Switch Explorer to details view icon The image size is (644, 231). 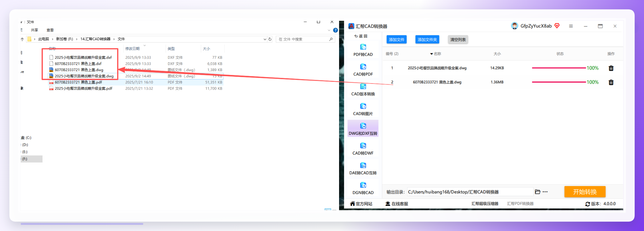tap(328, 209)
